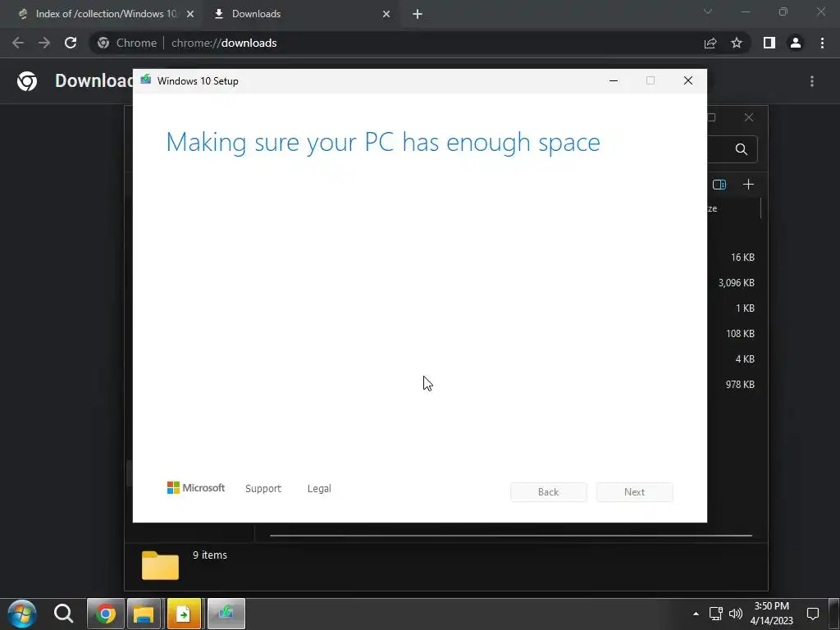Go back in Chrome
This screenshot has height=630, width=840.
tap(18, 43)
